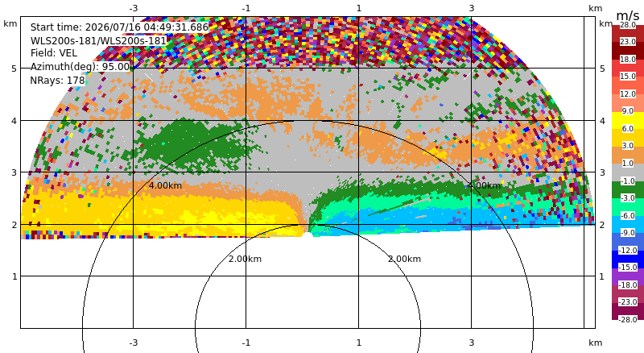The width and height of the screenshot is (644, 353).
Task: Click the Field: VEL label
Action: [x=54, y=53]
